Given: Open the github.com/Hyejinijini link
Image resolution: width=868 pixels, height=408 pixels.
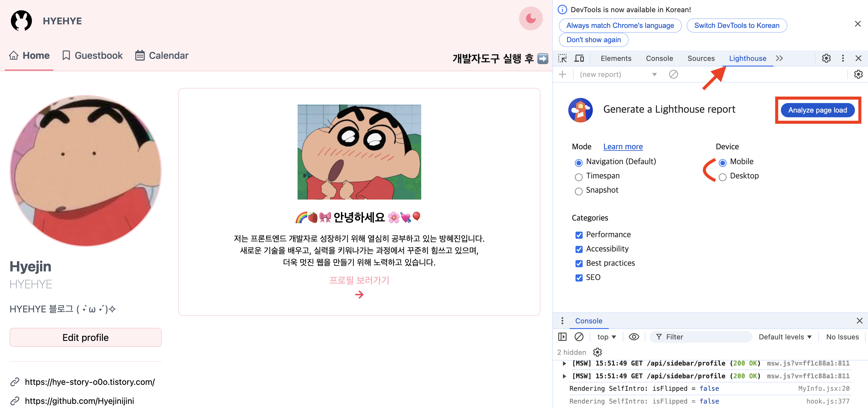Looking at the screenshot, I should [x=79, y=401].
